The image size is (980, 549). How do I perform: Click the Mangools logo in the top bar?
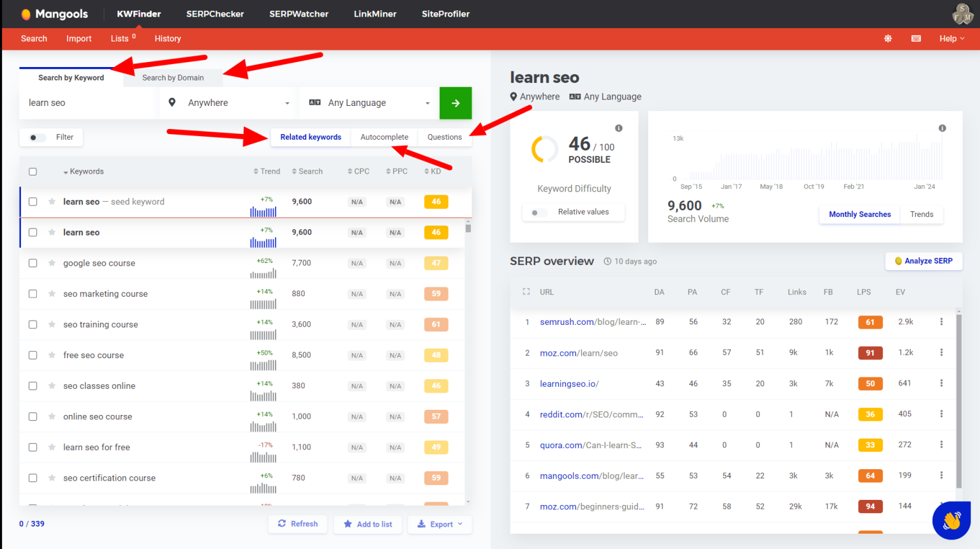[x=54, y=13]
